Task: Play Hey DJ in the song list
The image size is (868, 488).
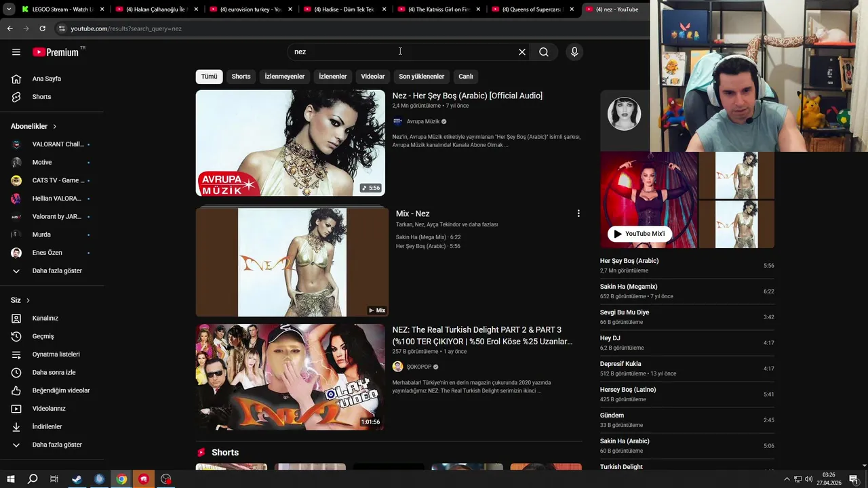Action: coord(687,343)
